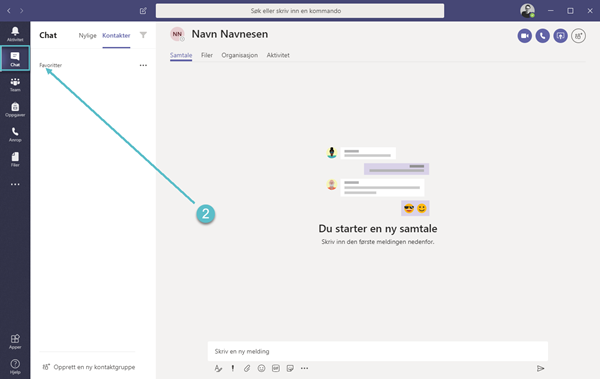Image resolution: width=600 pixels, height=379 pixels.
Task: Open the chat filter funnel
Action: tap(143, 35)
